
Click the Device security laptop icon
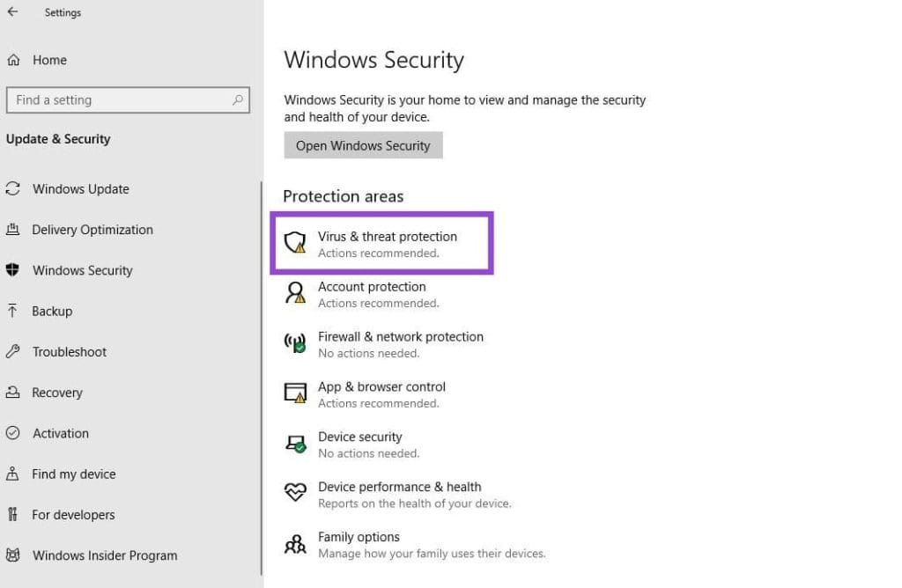coord(295,444)
